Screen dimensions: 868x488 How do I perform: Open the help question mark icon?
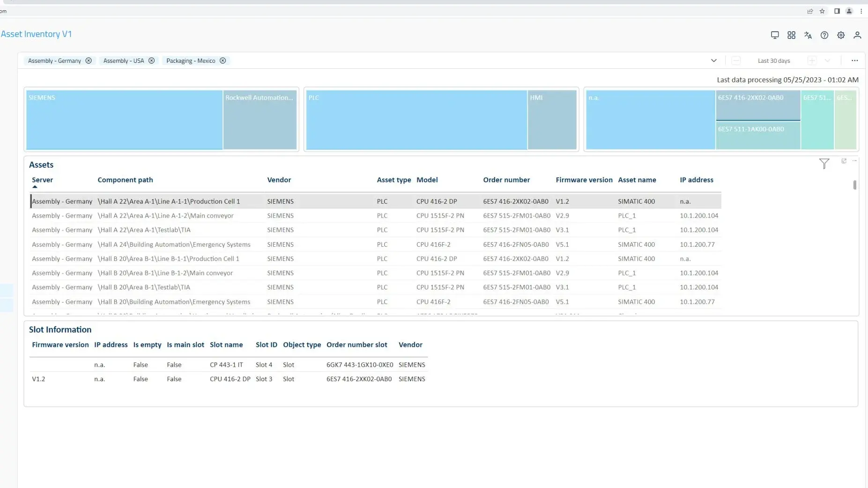824,35
